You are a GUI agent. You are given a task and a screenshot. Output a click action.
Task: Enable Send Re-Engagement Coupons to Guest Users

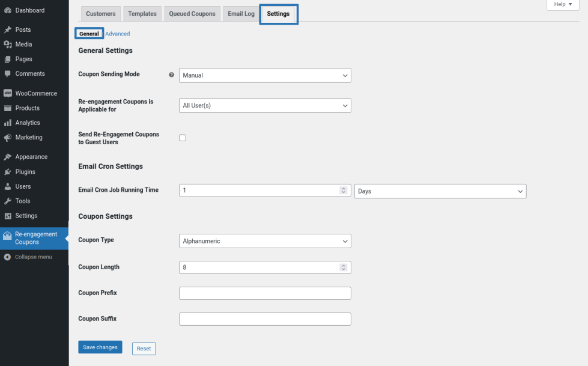pos(183,138)
